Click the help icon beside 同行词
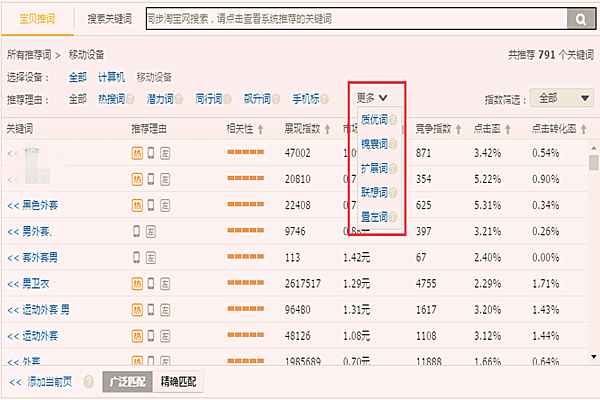 pyautogui.click(x=228, y=100)
